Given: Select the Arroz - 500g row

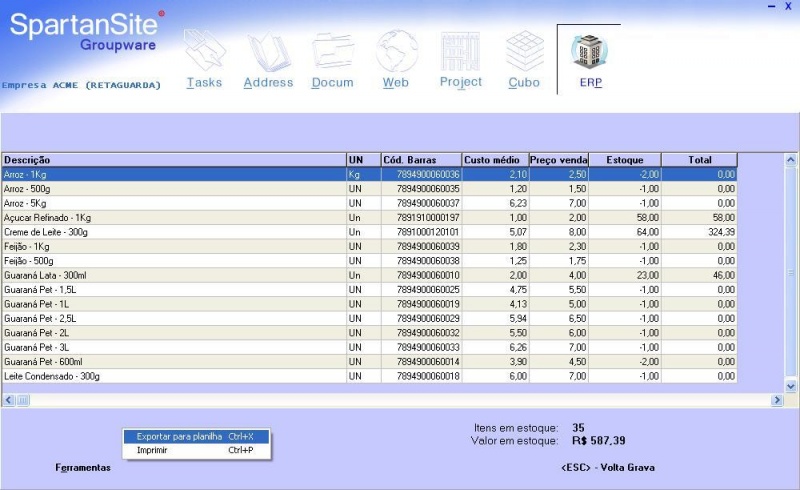Looking at the screenshot, I should [x=369, y=189].
